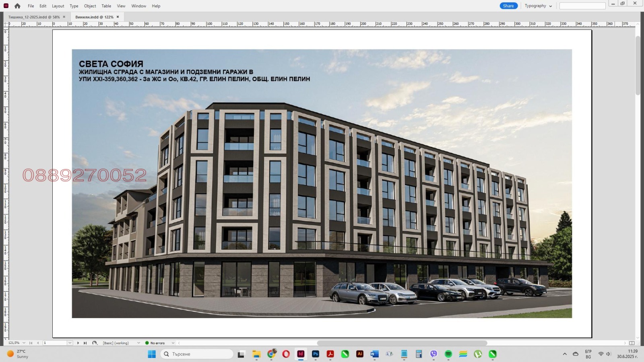
Task: Click the horizontal scrollbar thumb
Action: tap(402, 343)
